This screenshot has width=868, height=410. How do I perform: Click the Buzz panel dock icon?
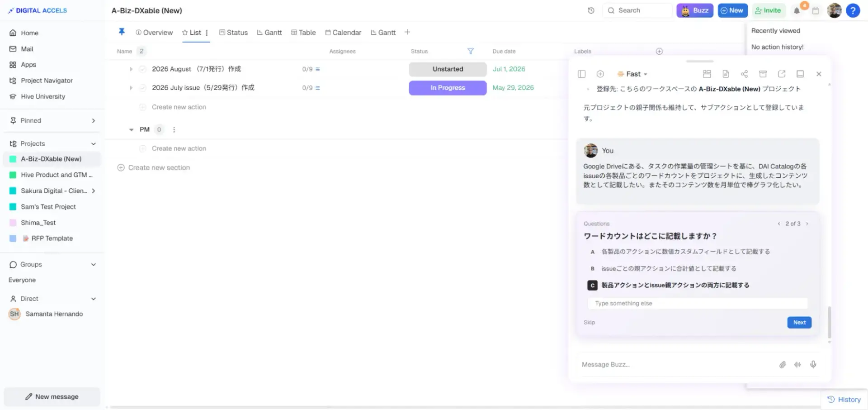(x=800, y=74)
